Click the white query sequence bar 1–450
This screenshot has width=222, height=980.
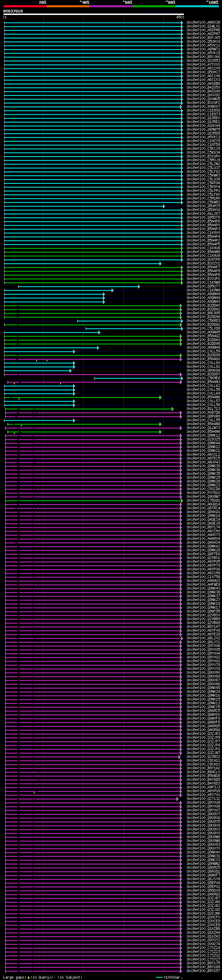93,15
